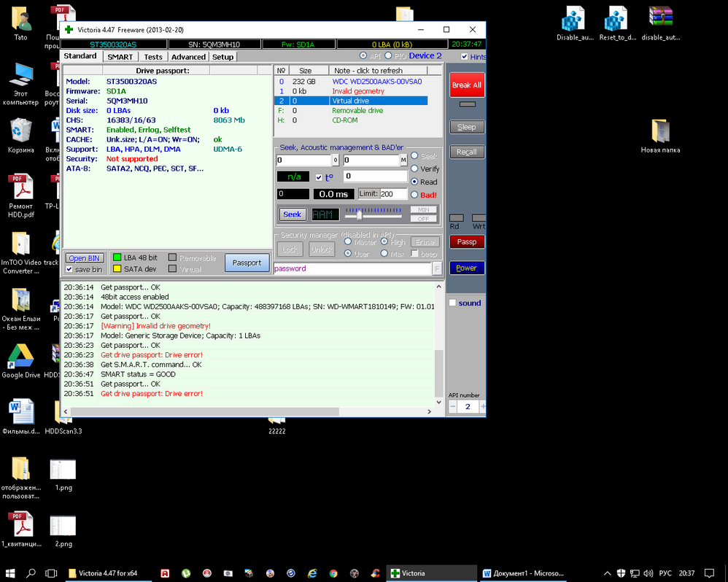The width and height of the screenshot is (728, 582).
Task: Click the acoustic management AAM slider
Action: pyautogui.click(x=359, y=214)
